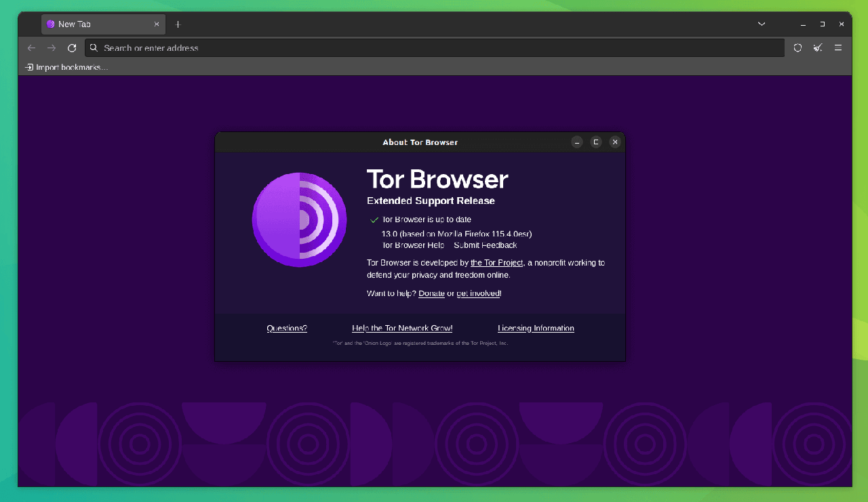
Task: Click the shield security level icon
Action: pyautogui.click(x=797, y=48)
